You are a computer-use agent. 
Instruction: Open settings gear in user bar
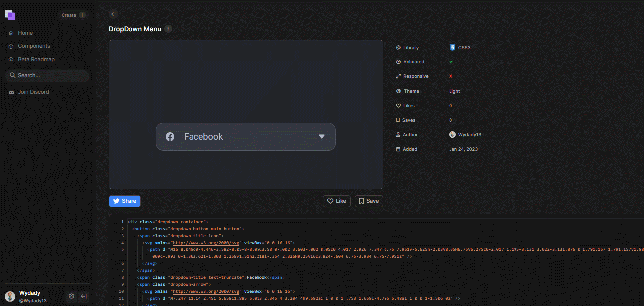pyautogui.click(x=71, y=296)
